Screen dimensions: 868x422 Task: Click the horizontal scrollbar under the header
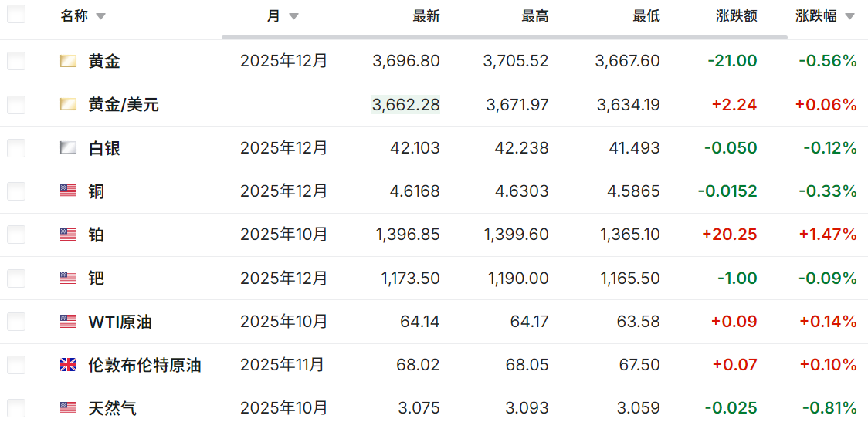(504, 38)
